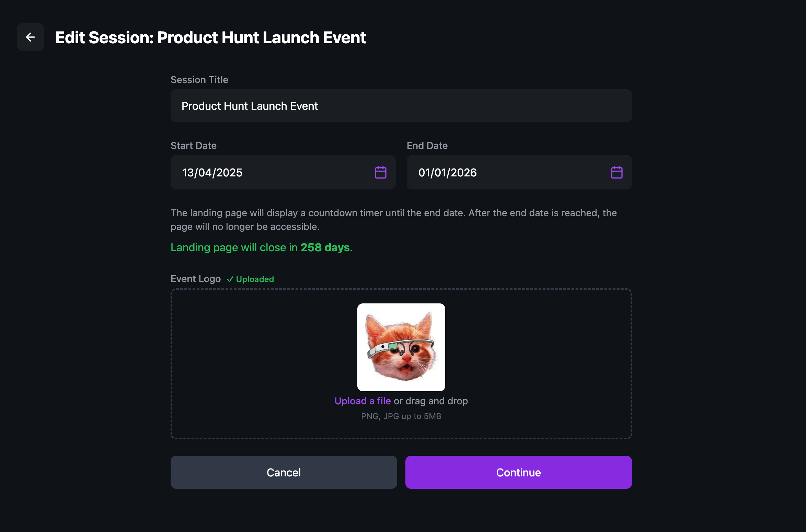Click the green Uploaded checkmark icon
806x532 pixels.
coord(230,279)
